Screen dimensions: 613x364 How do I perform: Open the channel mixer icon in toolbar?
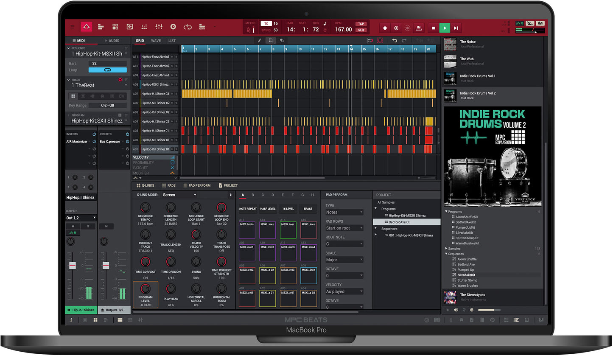click(159, 27)
